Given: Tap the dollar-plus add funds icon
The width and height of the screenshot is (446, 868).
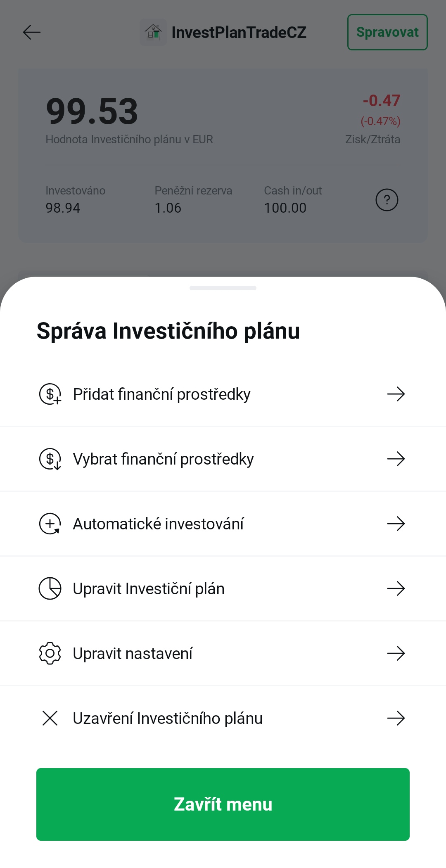Looking at the screenshot, I should point(50,394).
